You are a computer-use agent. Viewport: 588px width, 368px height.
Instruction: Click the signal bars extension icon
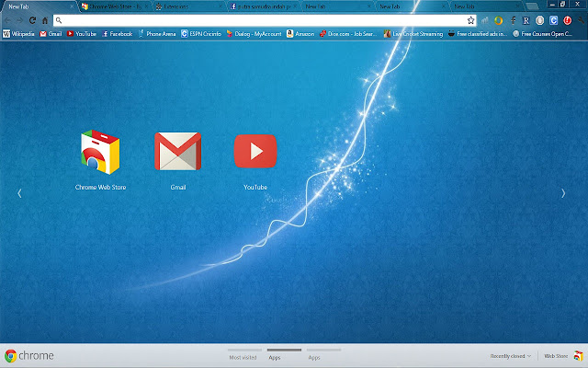[x=485, y=20]
